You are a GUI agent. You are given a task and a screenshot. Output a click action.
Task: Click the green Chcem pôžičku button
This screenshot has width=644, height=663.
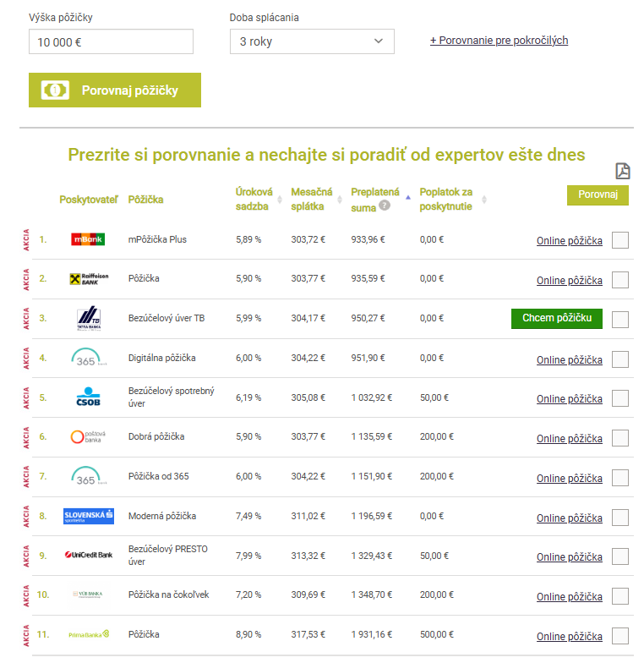coord(556,319)
